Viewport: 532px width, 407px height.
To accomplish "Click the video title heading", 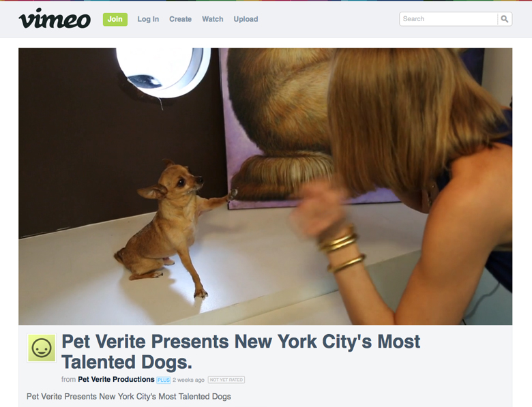I will click(x=241, y=352).
